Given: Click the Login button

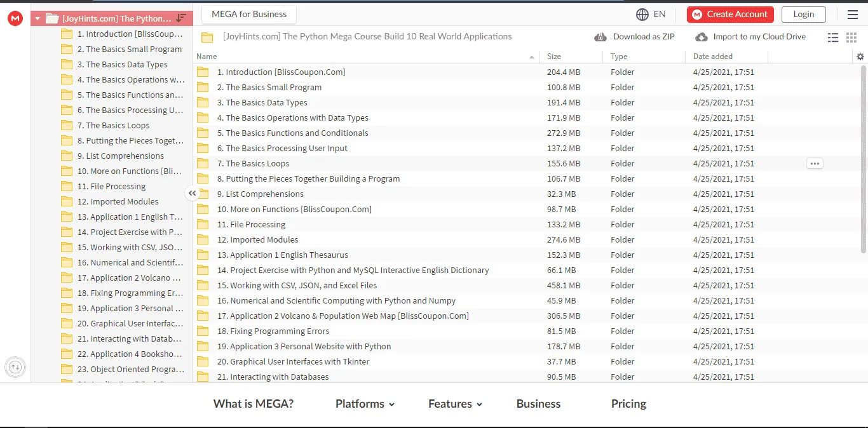Looking at the screenshot, I should click(804, 14).
